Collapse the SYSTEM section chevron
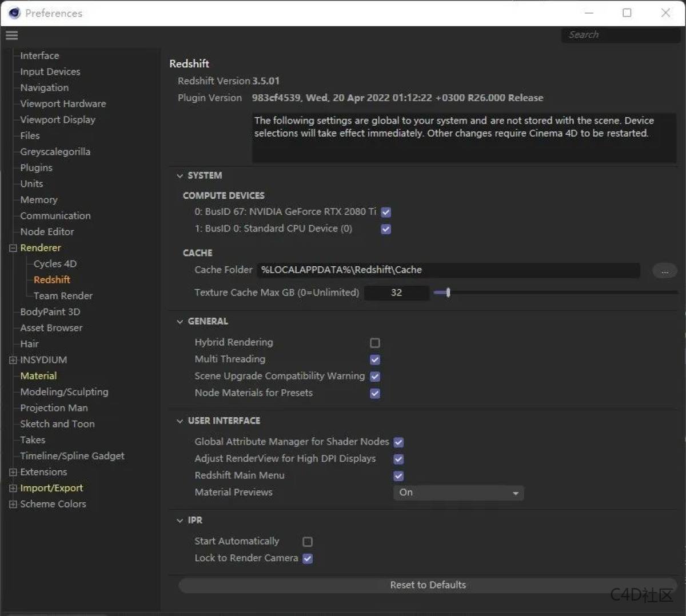 coord(180,176)
